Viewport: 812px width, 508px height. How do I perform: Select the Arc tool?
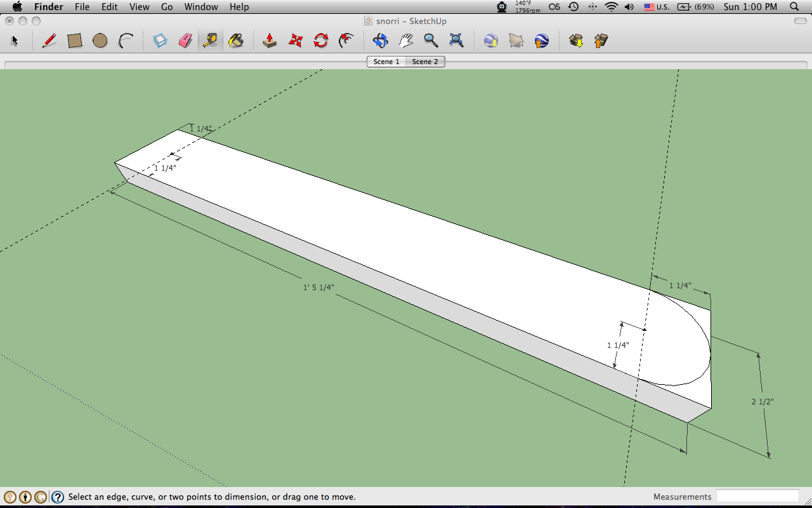tap(126, 41)
